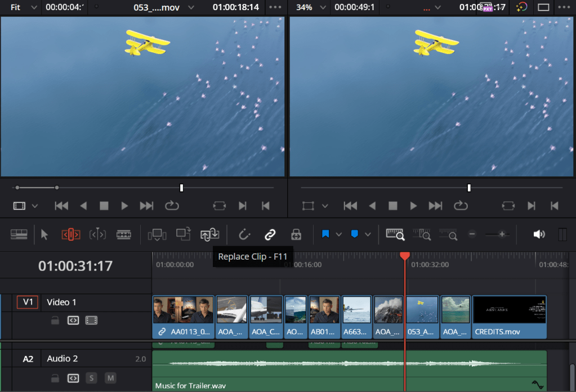The width and height of the screenshot is (576, 392).
Task: Select the Selection Mode arrow tool
Action: coord(45,234)
